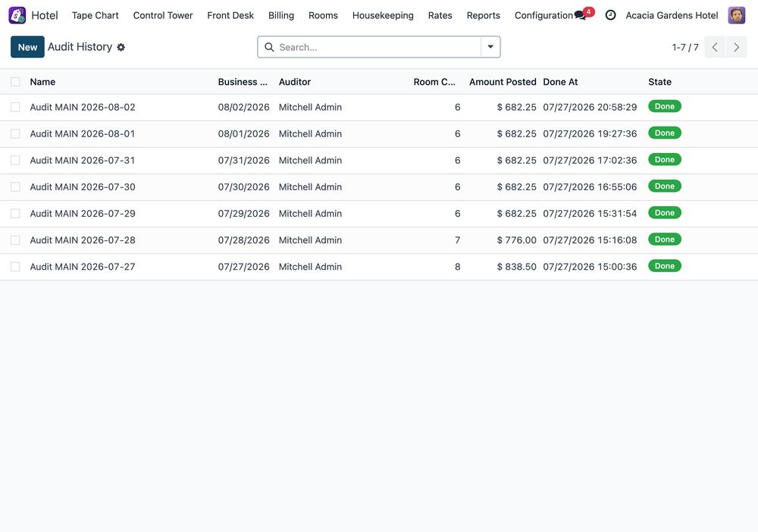Click business date 08/01/2026
The width and height of the screenshot is (758, 532).
coord(243,134)
